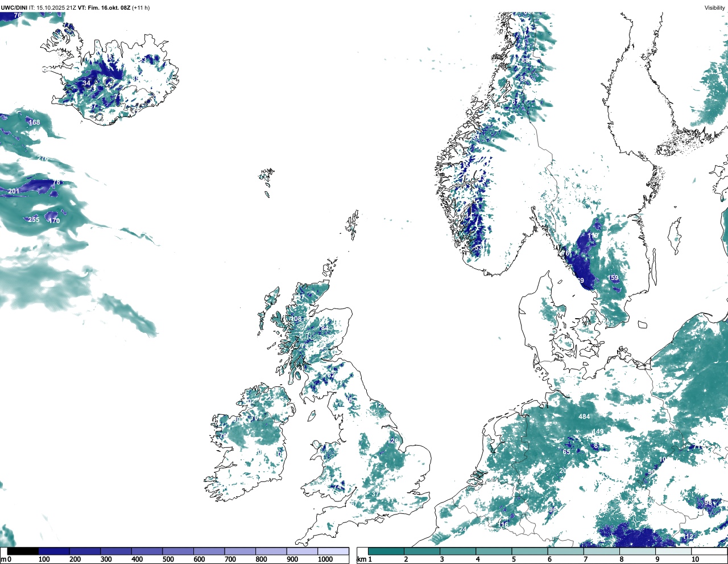This screenshot has width=728, height=564.
Task: Click the visibility value '108' over western Scotland
Action: point(296,319)
